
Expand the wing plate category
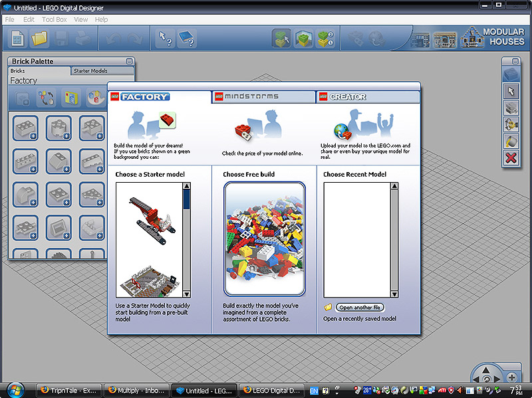point(92,195)
